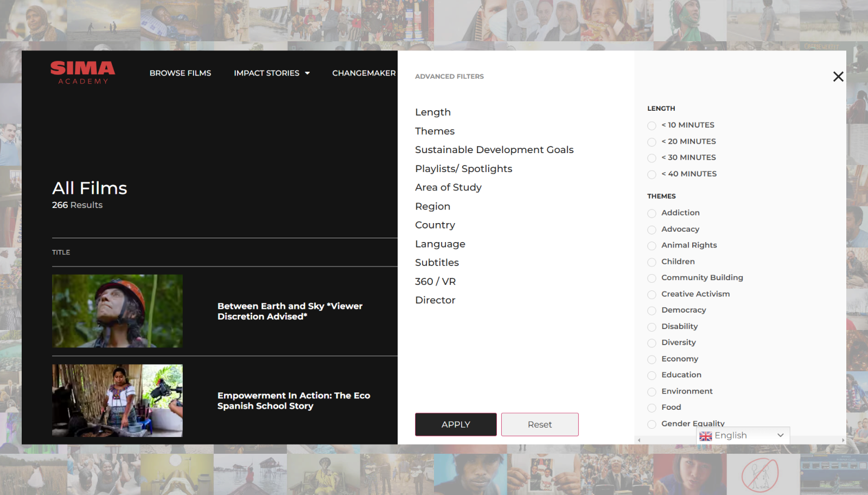Open the English language dropdown
868x495 pixels.
point(743,435)
